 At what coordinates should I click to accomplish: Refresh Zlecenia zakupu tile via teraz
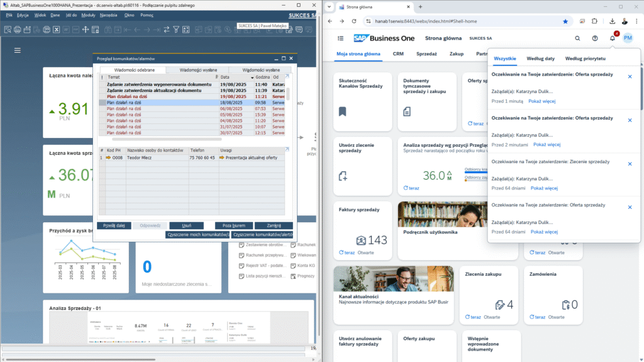pyautogui.click(x=473, y=317)
